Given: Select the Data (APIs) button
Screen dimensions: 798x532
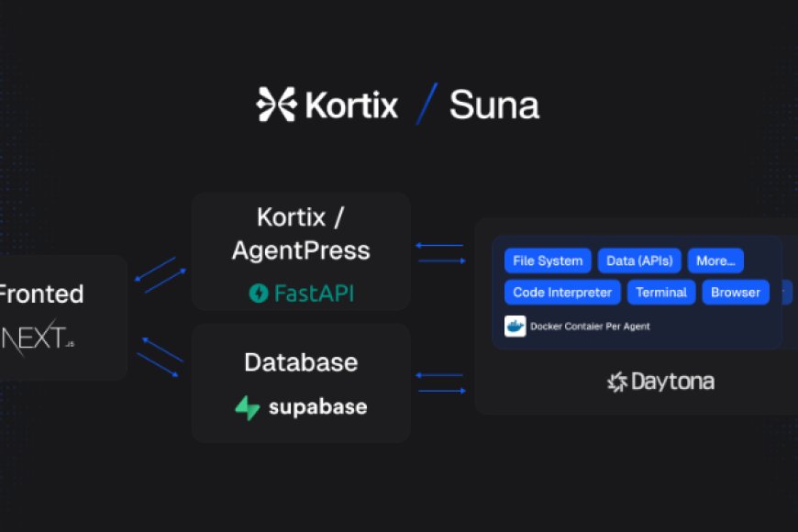Looking at the screenshot, I should [x=639, y=261].
